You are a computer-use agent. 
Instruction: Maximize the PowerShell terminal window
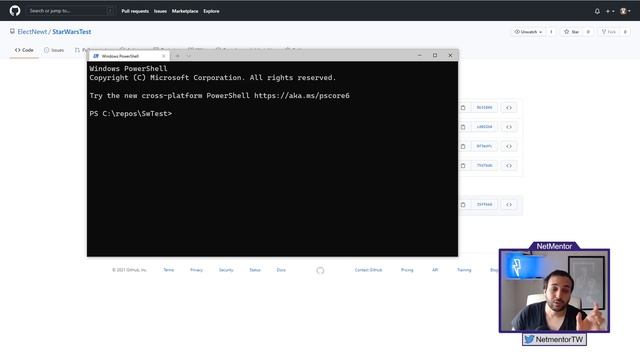coord(435,55)
